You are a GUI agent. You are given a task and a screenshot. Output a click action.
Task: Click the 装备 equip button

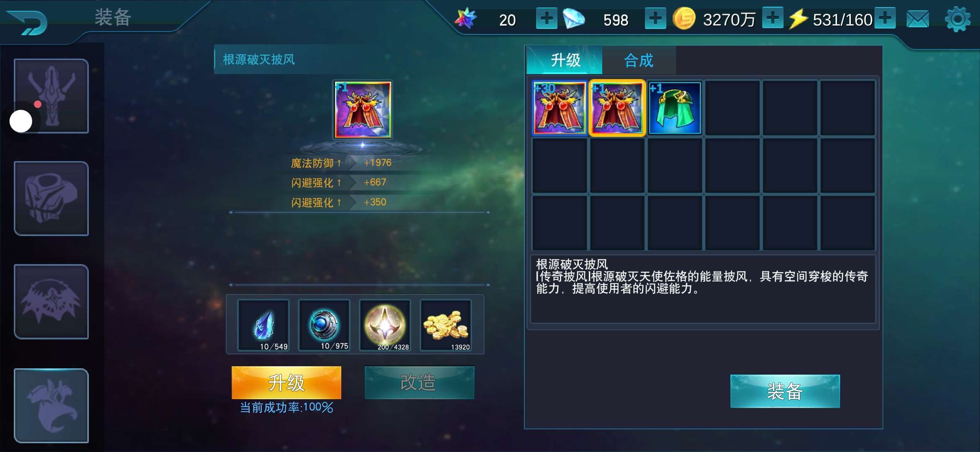(785, 391)
